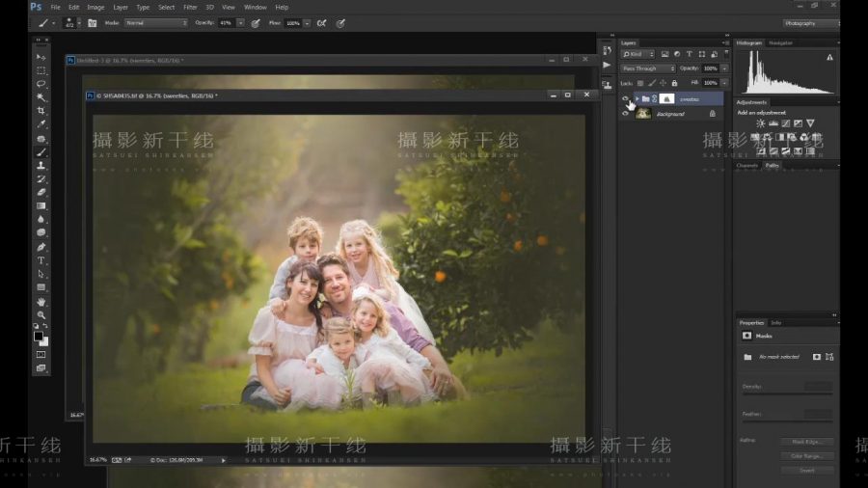This screenshot has width=868, height=488.
Task: Toggle lock all in Layers panel
Action: [x=674, y=83]
